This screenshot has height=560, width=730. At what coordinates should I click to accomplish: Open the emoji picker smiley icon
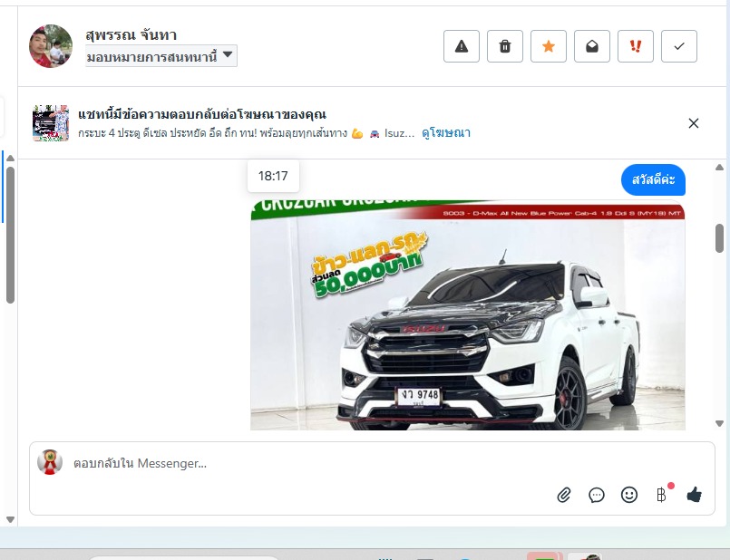(x=629, y=495)
